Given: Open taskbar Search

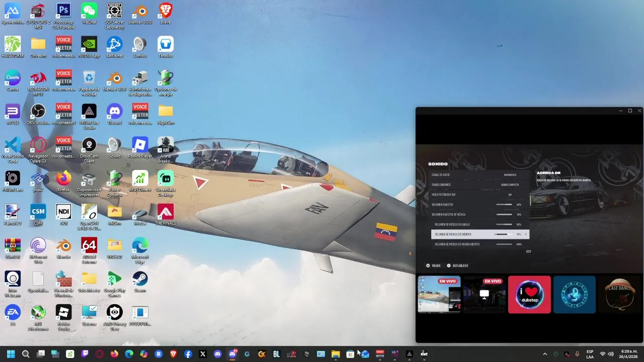Looking at the screenshot, I should (x=26, y=354).
